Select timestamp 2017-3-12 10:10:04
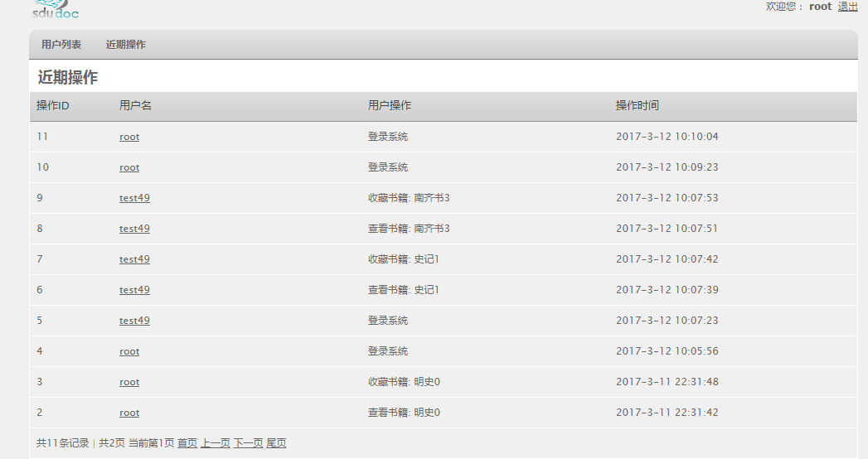The image size is (868, 459). pos(667,137)
